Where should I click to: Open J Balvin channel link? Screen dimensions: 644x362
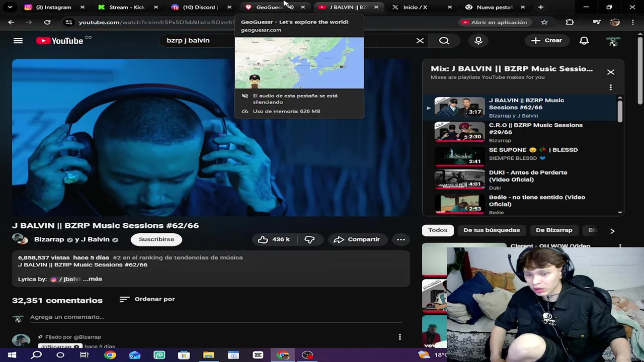pos(96,239)
